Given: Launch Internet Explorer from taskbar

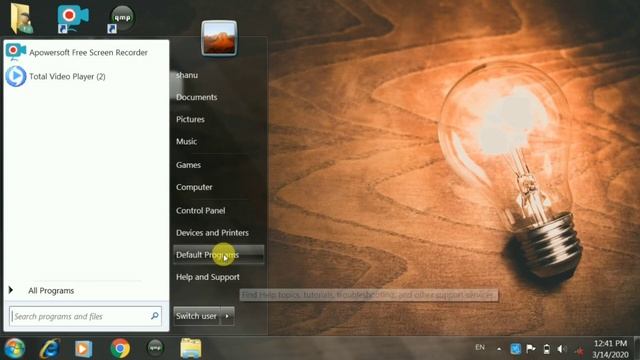Looking at the screenshot, I should point(50,348).
